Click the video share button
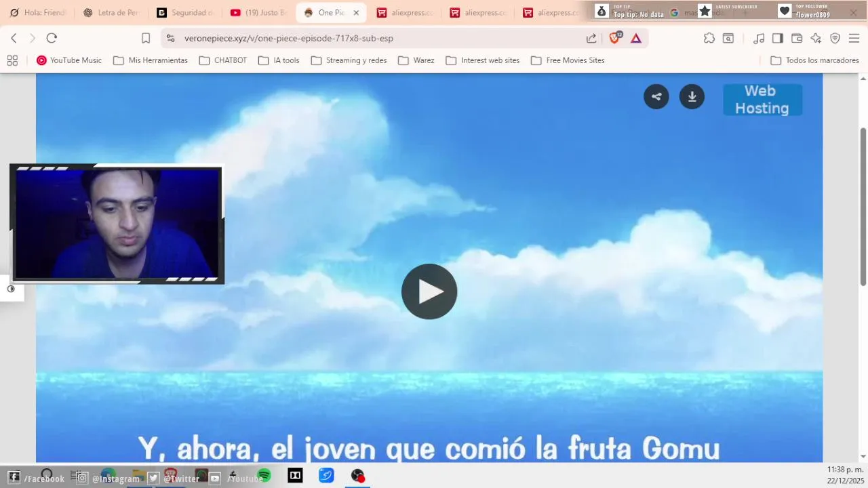Image resolution: width=868 pixels, height=488 pixels. tap(656, 96)
